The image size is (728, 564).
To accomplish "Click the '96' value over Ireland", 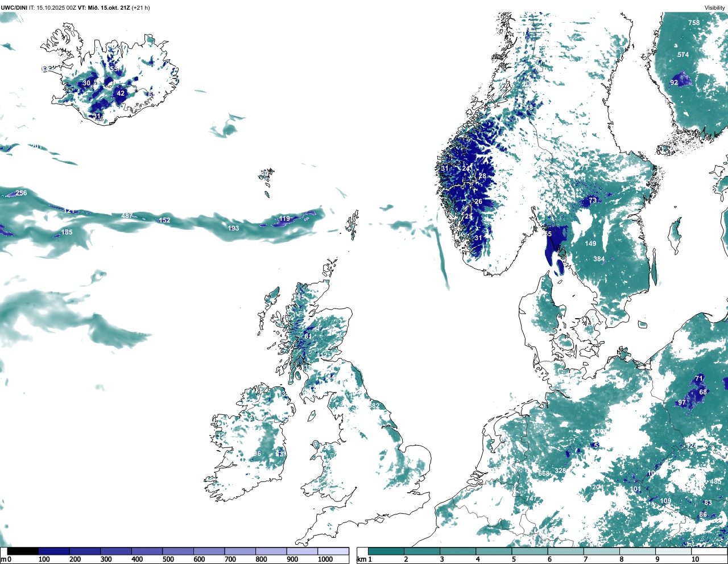I will [257, 454].
